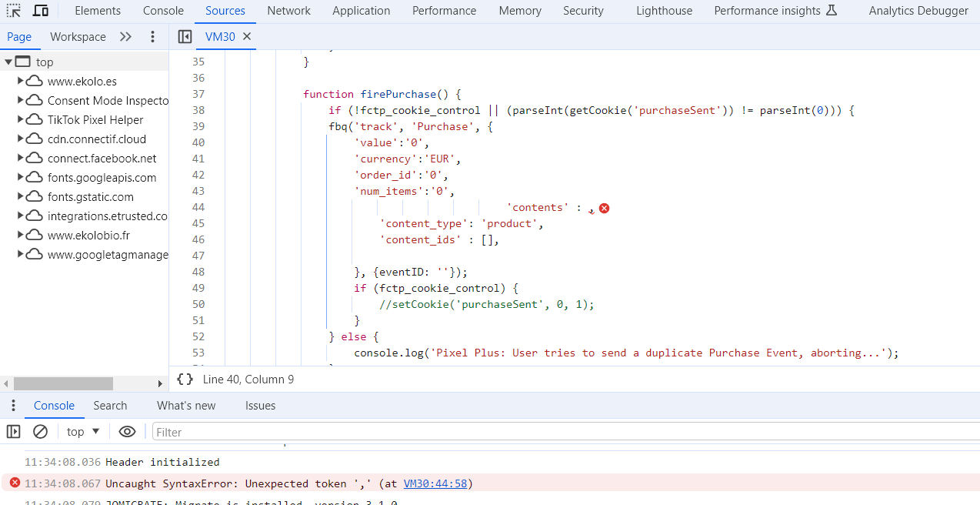980x505 pixels.
Task: Switch to the Network tab
Action: 288,11
